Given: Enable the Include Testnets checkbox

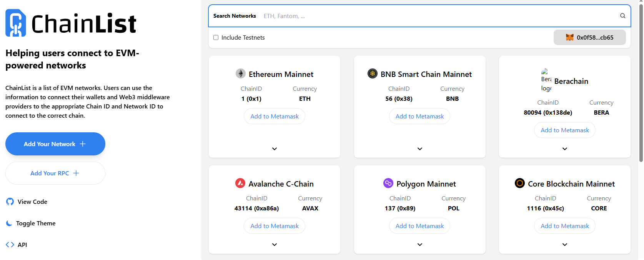Looking at the screenshot, I should 216,38.
